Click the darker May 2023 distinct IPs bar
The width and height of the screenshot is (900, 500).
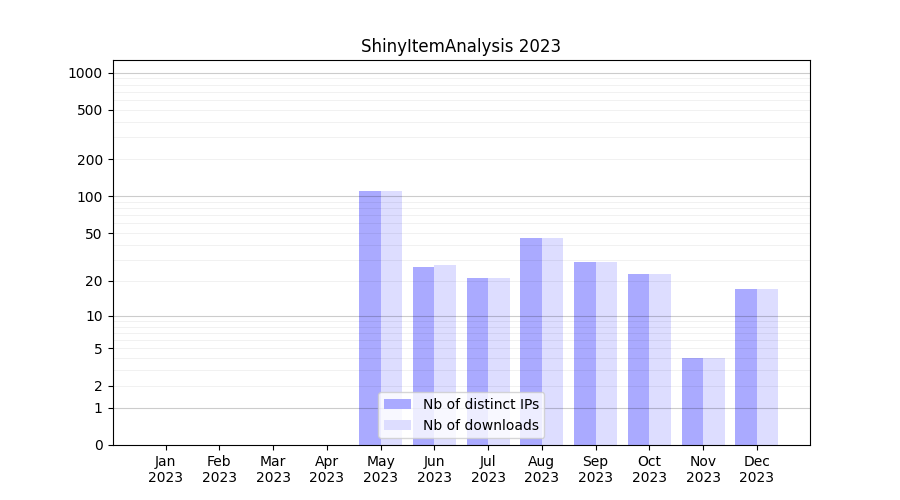pyautogui.click(x=370, y=290)
